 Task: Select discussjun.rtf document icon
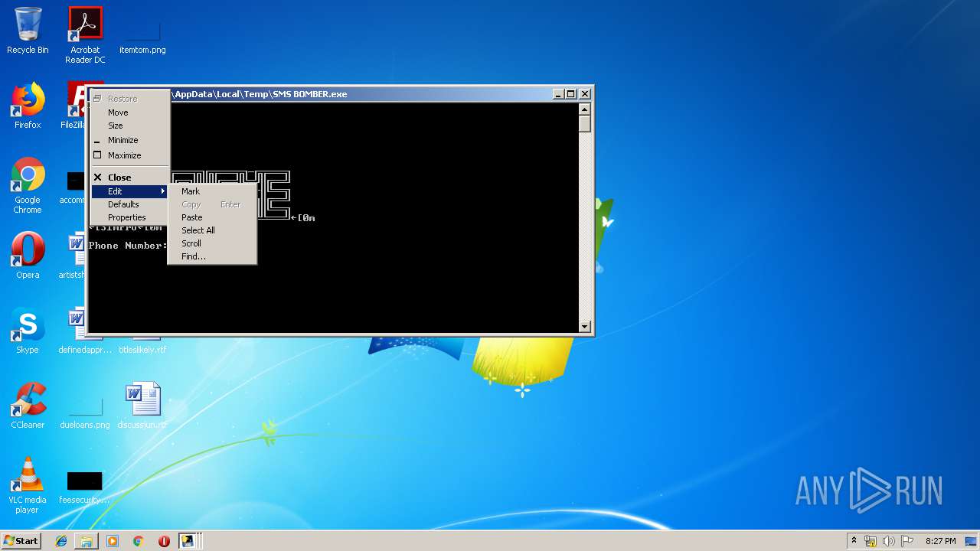142,406
